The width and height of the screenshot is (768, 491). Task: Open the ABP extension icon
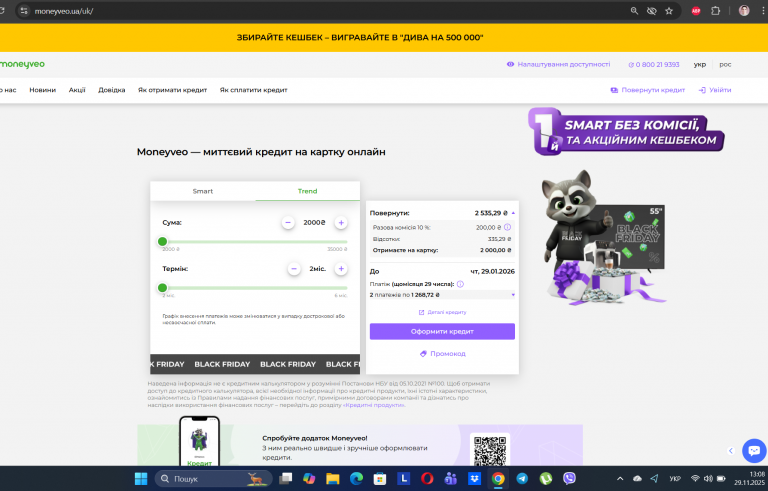pyautogui.click(x=696, y=11)
